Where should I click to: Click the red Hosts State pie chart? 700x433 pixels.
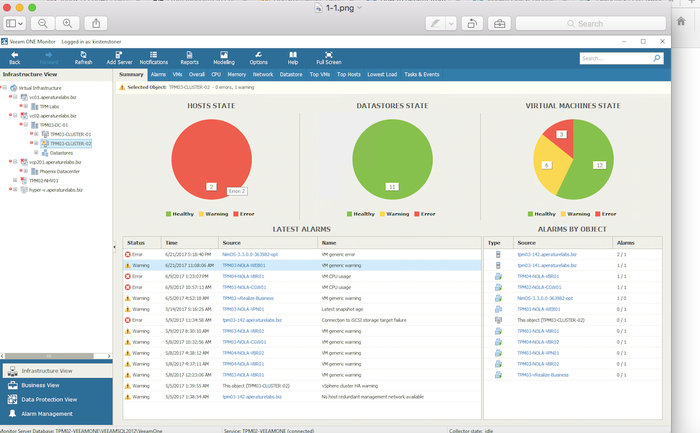pos(210,155)
